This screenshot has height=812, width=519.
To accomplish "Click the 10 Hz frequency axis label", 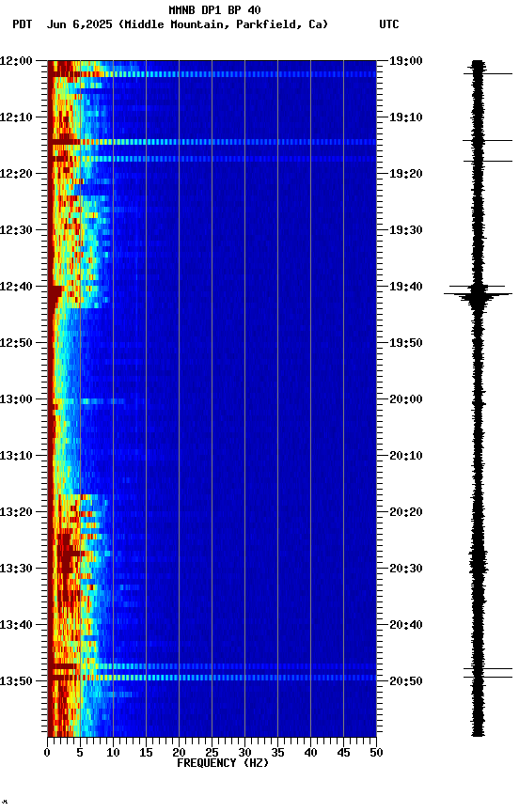I will tap(113, 753).
